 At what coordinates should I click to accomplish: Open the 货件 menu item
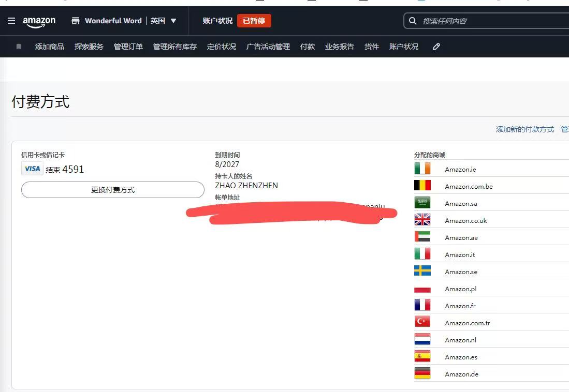(372, 47)
